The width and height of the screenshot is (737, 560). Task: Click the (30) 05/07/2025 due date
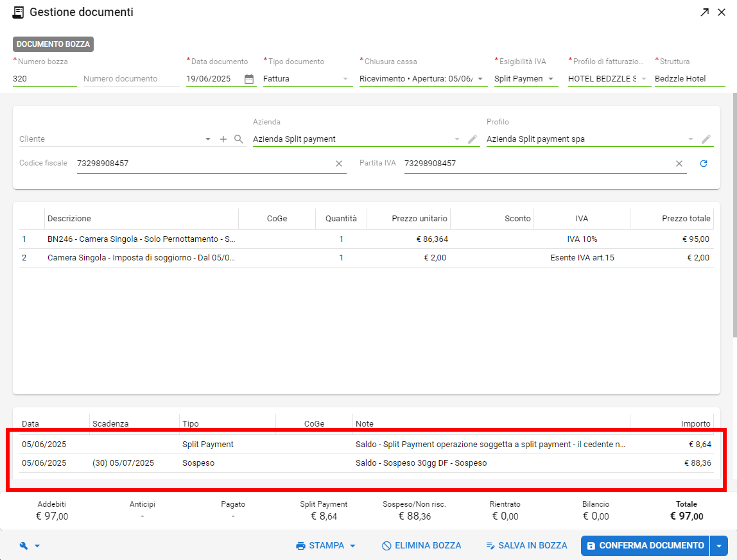pyautogui.click(x=123, y=463)
